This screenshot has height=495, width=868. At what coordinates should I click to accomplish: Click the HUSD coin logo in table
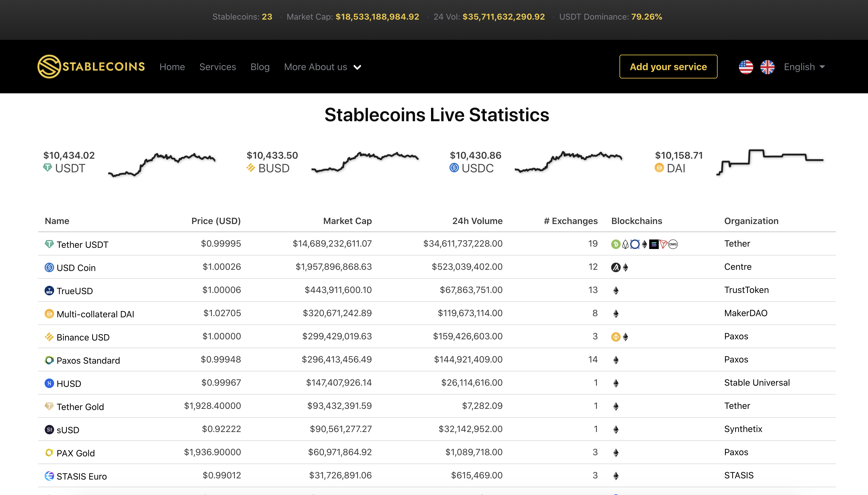49,383
